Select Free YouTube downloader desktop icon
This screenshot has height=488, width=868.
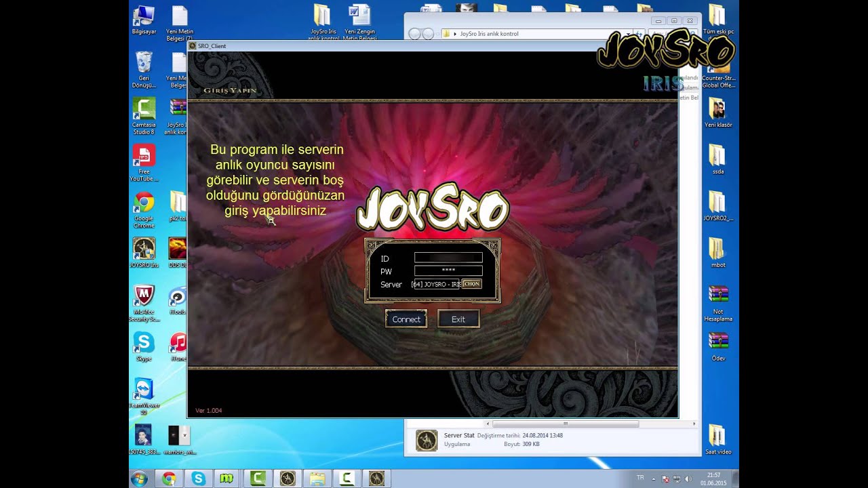click(144, 163)
